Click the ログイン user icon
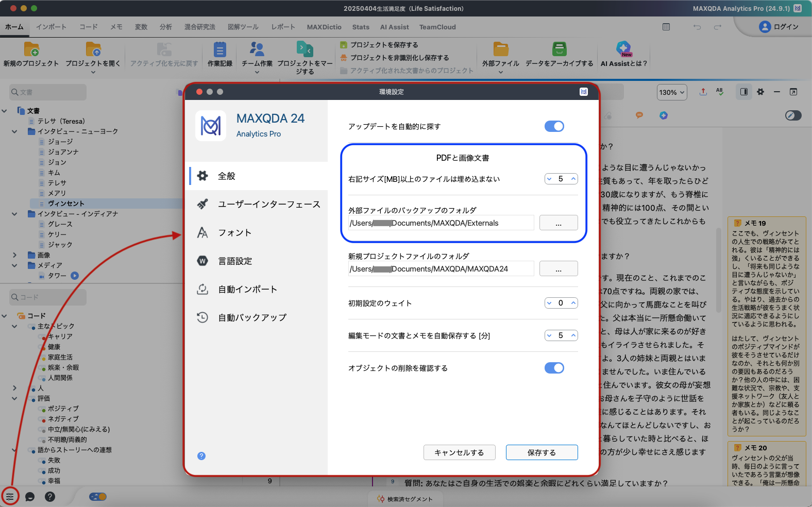This screenshot has height=507, width=812. [x=765, y=27]
